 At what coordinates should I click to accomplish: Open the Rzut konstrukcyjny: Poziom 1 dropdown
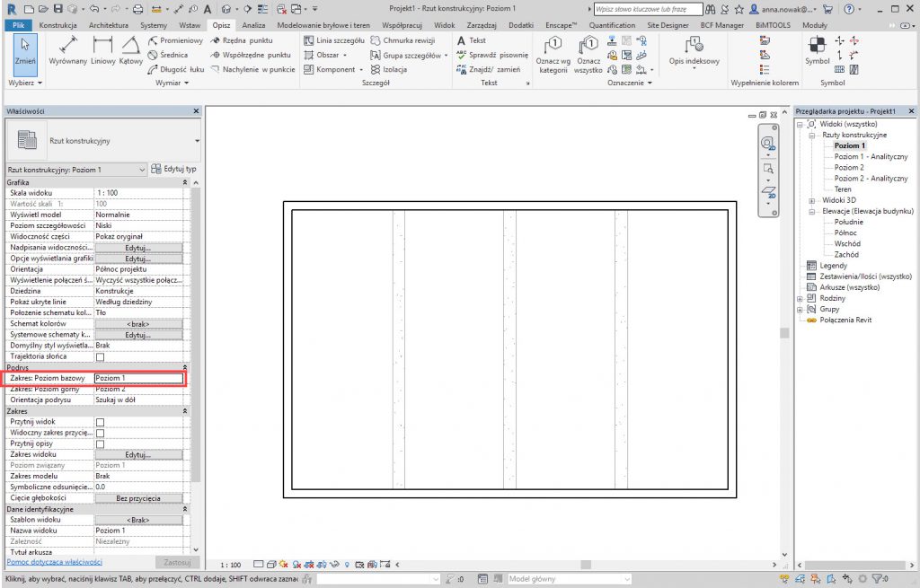pos(142,170)
